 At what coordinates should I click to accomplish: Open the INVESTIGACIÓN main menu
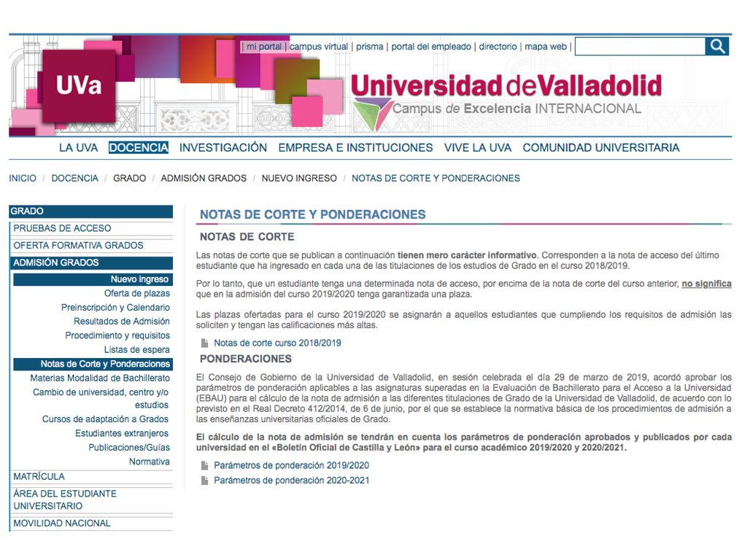223,147
